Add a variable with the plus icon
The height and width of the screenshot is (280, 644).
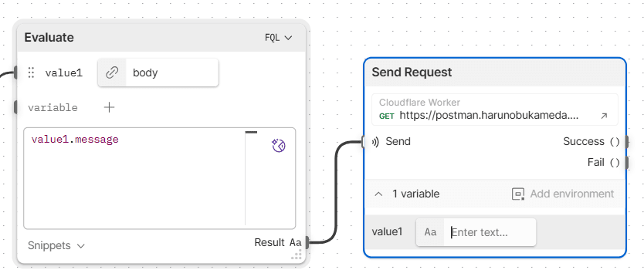pyautogui.click(x=109, y=107)
